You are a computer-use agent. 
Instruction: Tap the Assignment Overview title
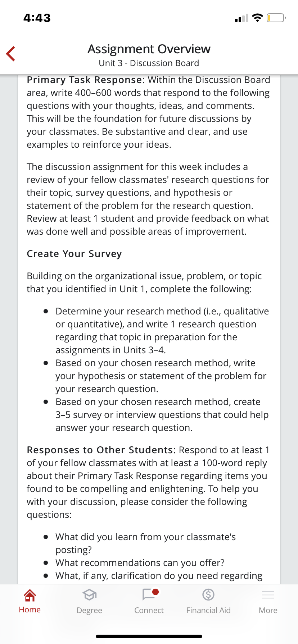[149, 49]
